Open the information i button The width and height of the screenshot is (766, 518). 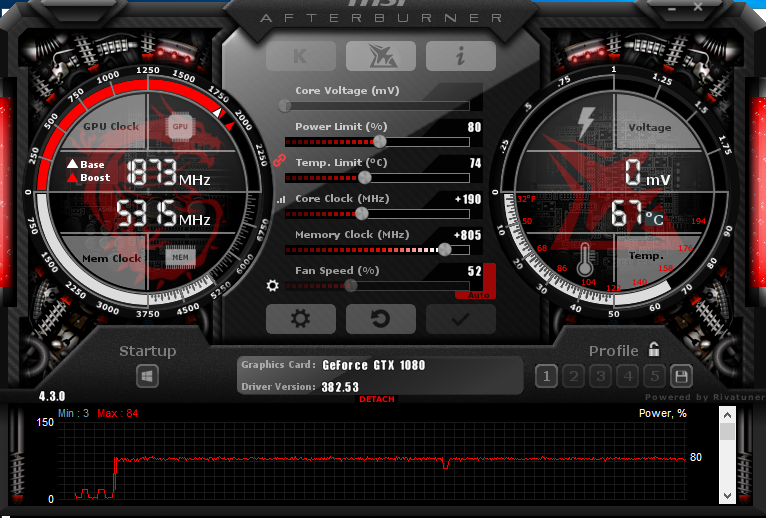tap(461, 56)
